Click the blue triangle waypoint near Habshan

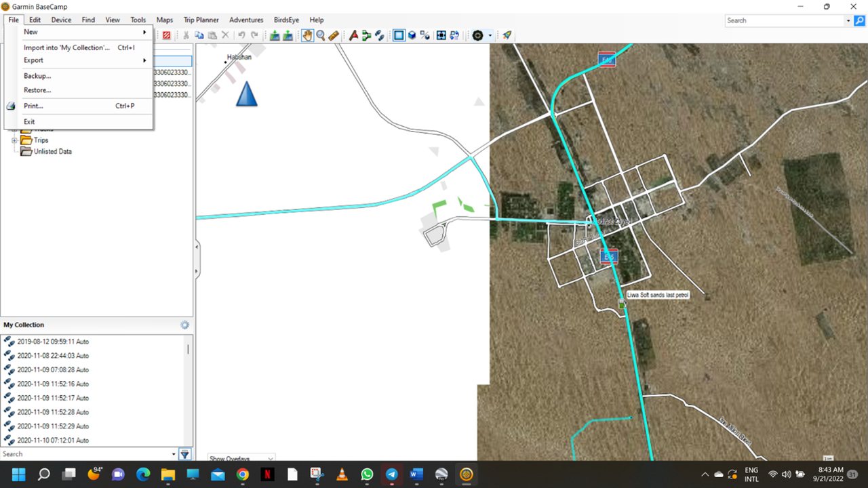(247, 94)
